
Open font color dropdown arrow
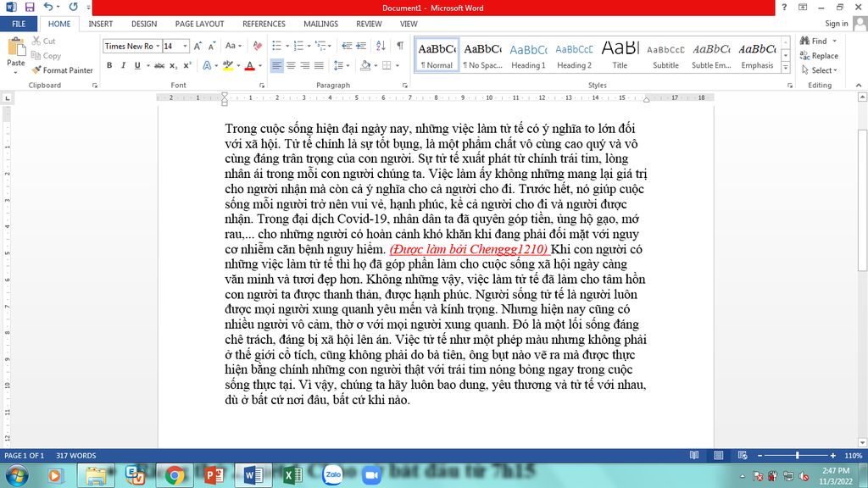coord(260,66)
